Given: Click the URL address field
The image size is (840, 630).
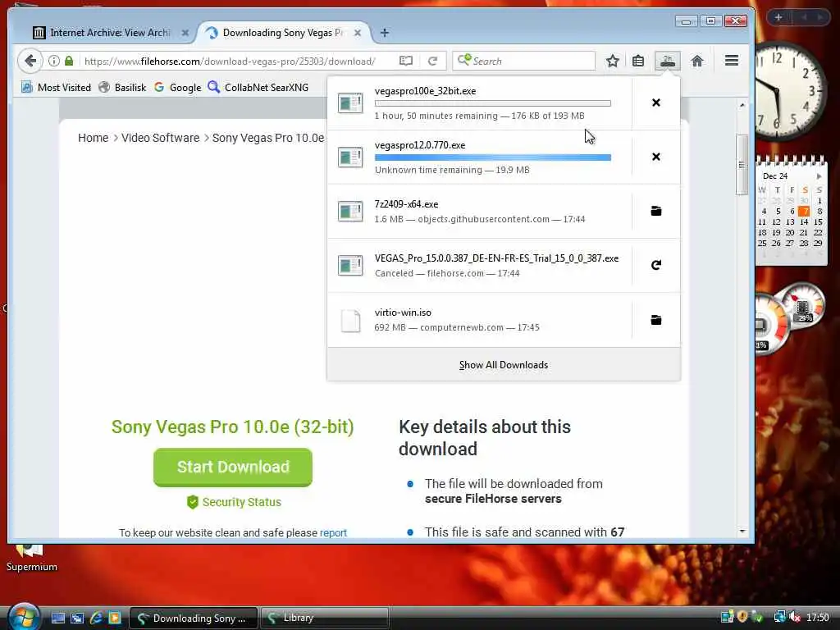Looking at the screenshot, I should pos(231,61).
